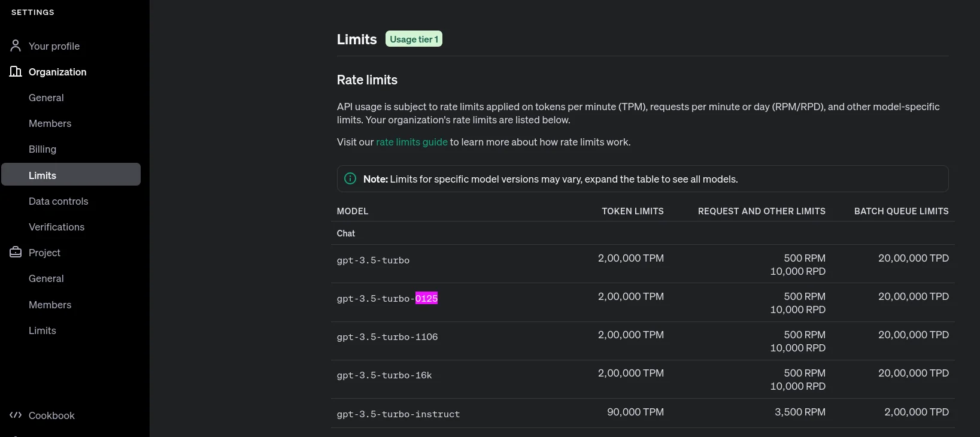Click the MODEL column header
980x437 pixels.
click(353, 211)
